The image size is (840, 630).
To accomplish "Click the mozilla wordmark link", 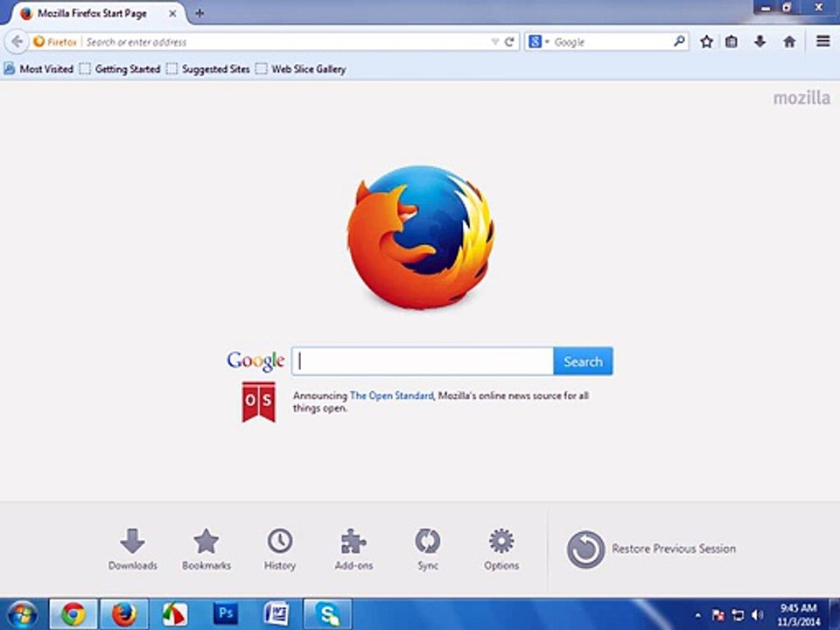I will point(801,97).
